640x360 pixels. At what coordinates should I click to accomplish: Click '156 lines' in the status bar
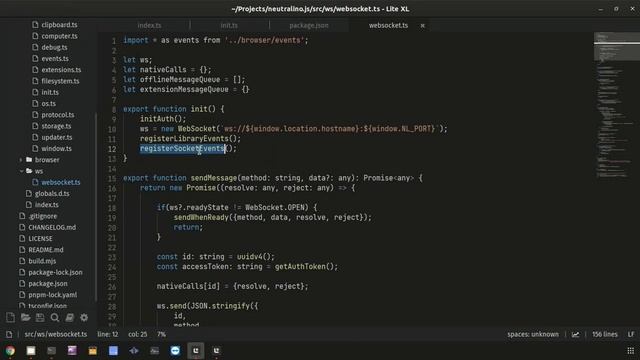pos(604,334)
